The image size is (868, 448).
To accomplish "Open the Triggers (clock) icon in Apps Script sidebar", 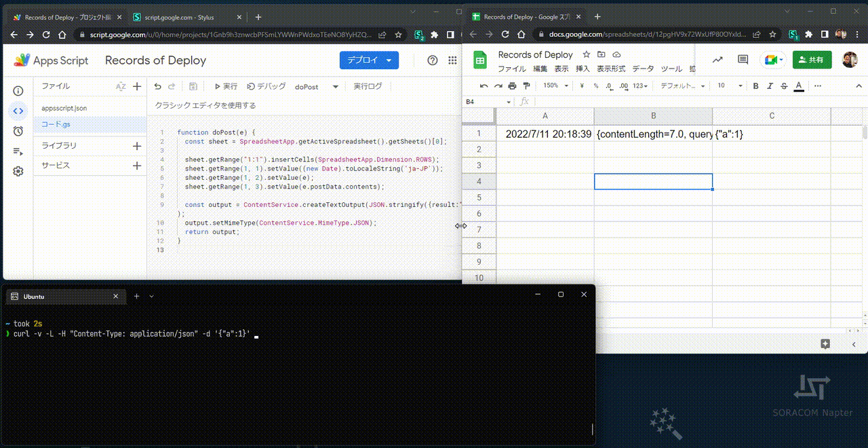I will pos(18,131).
